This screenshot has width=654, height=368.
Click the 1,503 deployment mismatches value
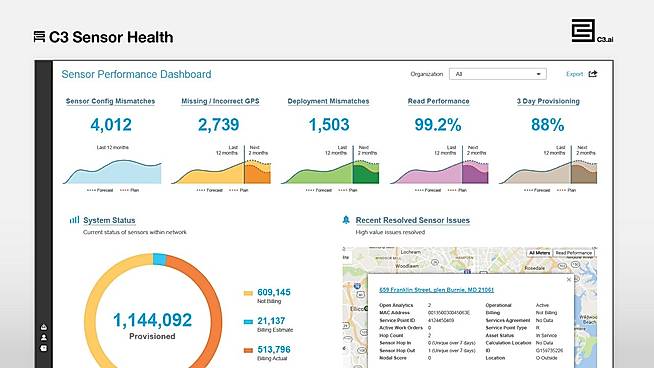[329, 124]
